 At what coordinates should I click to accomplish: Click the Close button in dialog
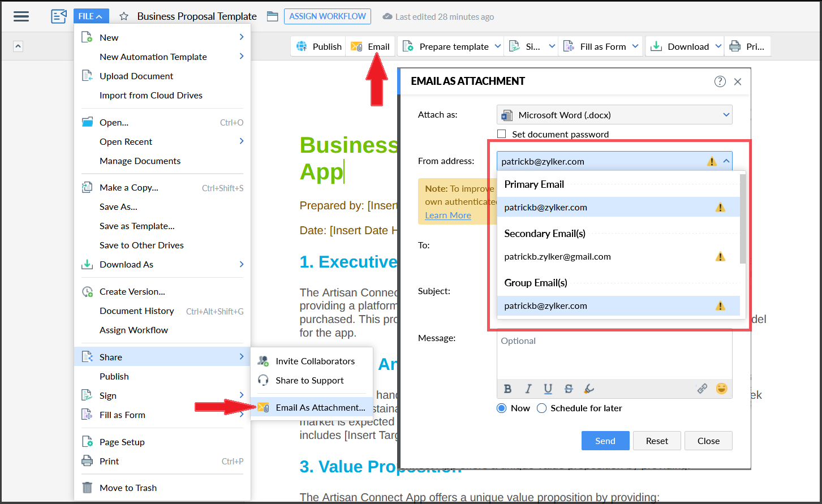pos(708,441)
